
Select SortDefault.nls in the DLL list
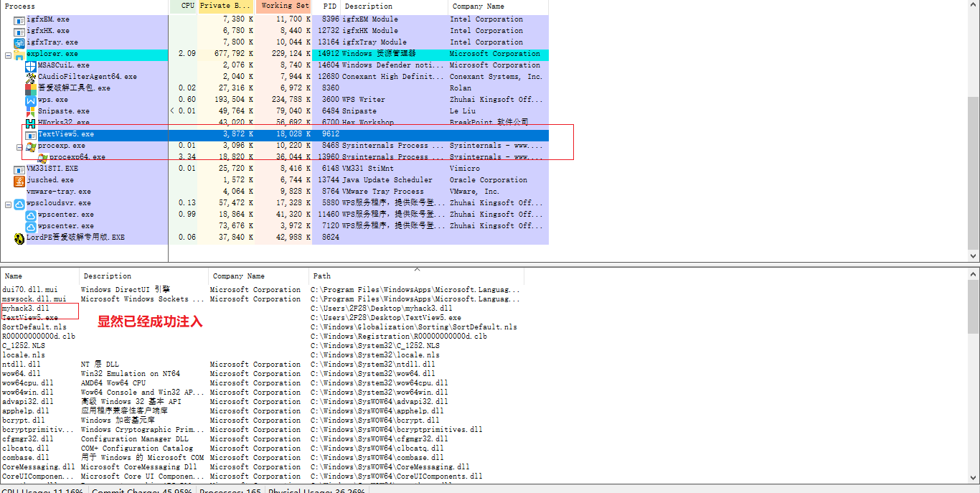pyautogui.click(x=34, y=327)
